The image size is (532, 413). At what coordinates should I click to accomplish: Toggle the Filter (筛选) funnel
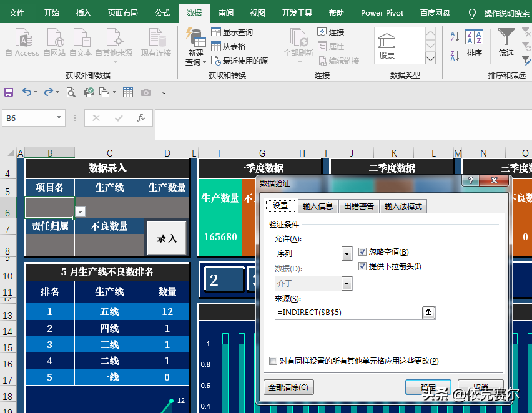click(506, 42)
